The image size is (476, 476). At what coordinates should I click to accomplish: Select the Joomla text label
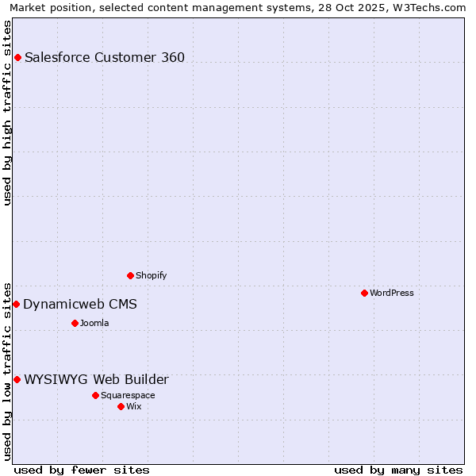coord(94,323)
